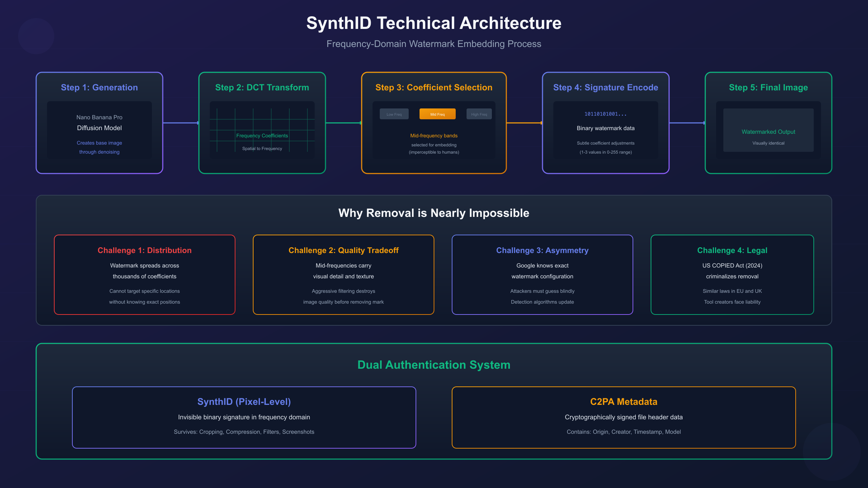Open the Step 5: Final Image card
Image resolution: width=868 pixels, height=488 pixels.
pyautogui.click(x=767, y=87)
